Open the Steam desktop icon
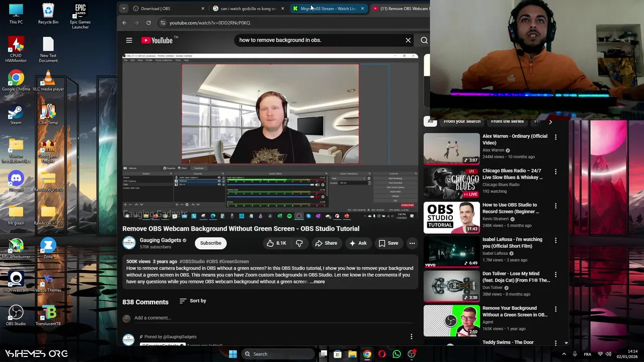 point(16,115)
